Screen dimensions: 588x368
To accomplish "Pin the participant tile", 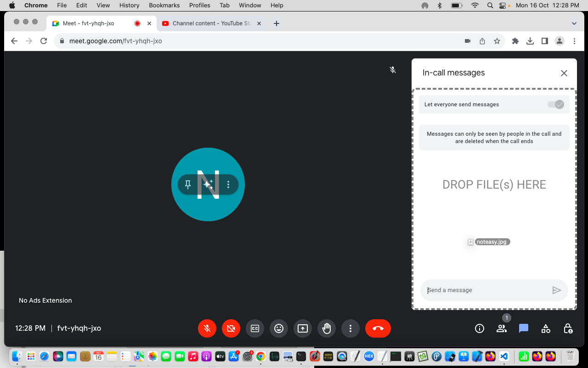I will point(188,184).
